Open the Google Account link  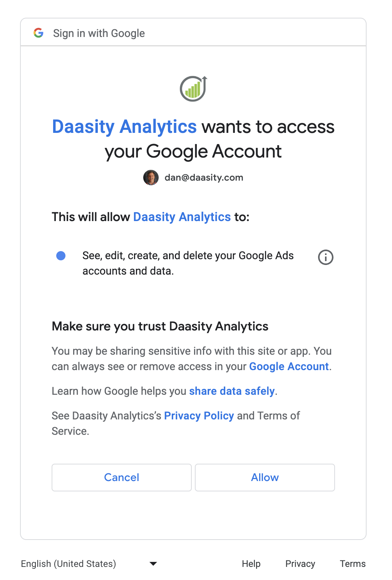pyautogui.click(x=289, y=366)
